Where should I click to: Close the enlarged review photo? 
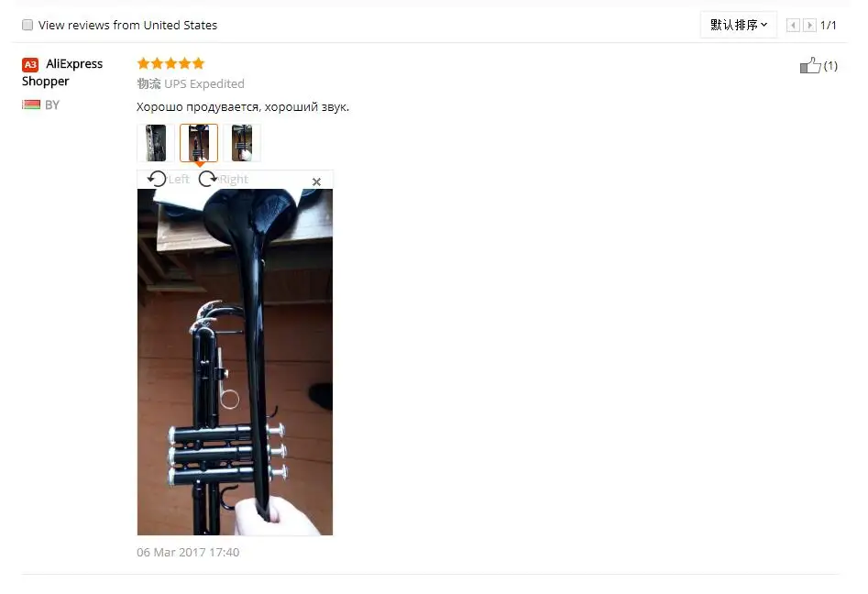(316, 181)
